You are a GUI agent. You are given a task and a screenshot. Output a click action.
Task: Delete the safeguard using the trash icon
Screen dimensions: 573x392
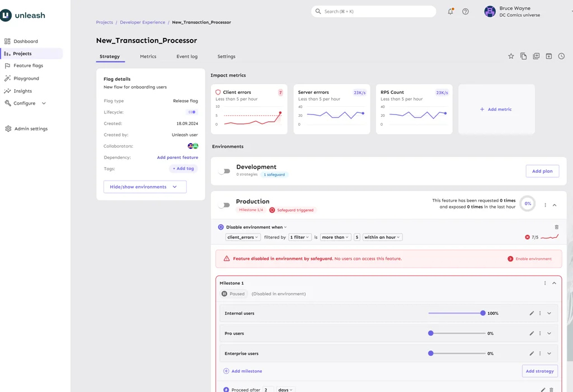coord(556,226)
